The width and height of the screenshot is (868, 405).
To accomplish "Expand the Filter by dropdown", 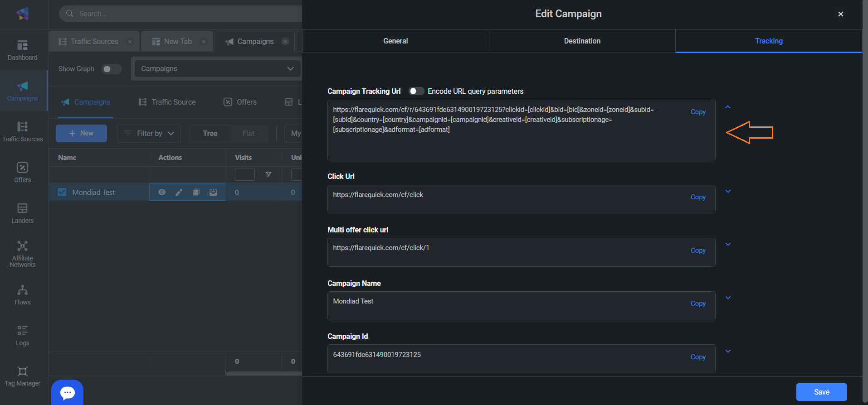I will [x=149, y=134].
